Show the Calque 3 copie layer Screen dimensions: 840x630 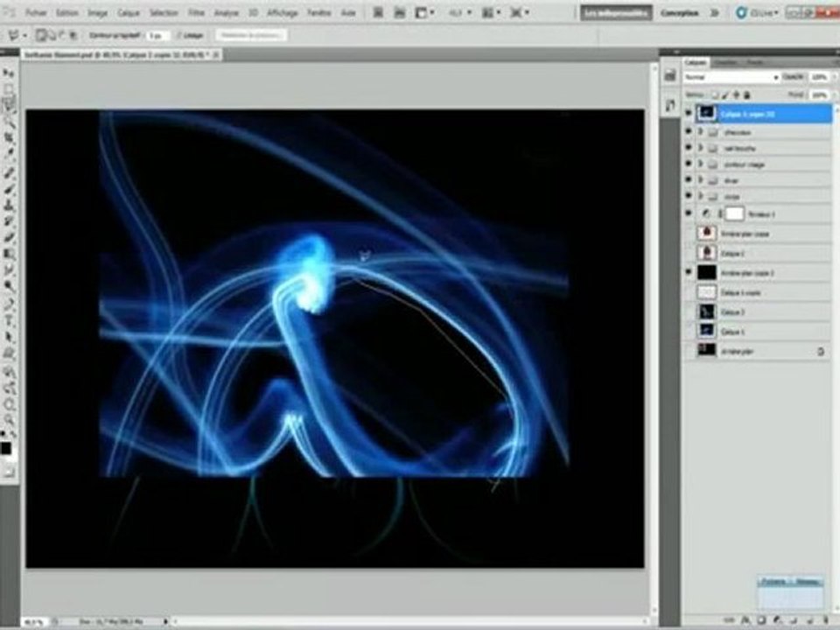(x=689, y=292)
